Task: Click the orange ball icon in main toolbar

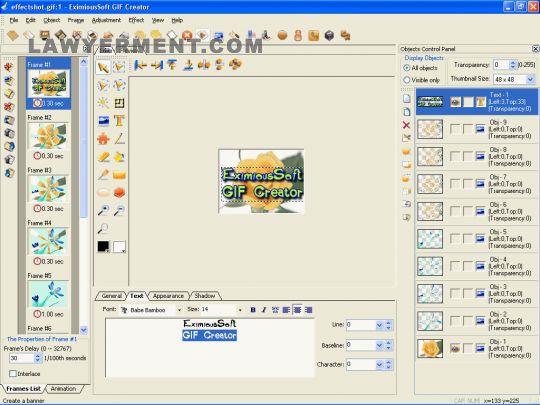Action: (282, 35)
